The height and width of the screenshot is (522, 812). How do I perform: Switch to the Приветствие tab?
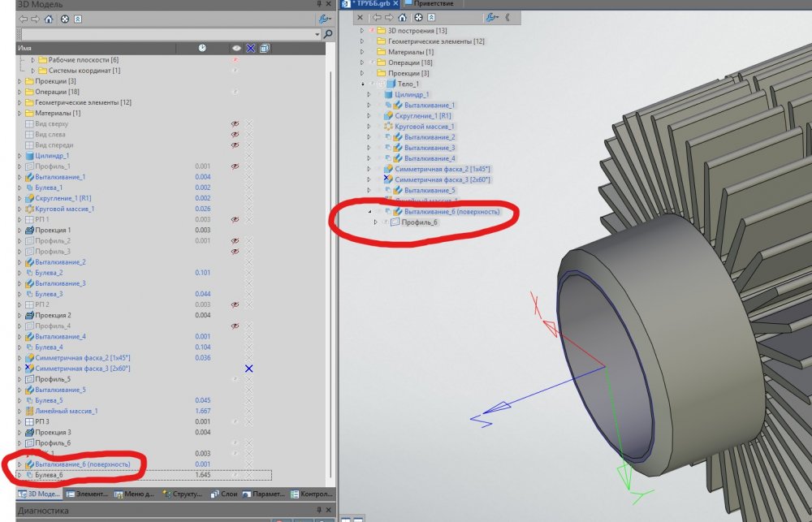click(430, 3)
